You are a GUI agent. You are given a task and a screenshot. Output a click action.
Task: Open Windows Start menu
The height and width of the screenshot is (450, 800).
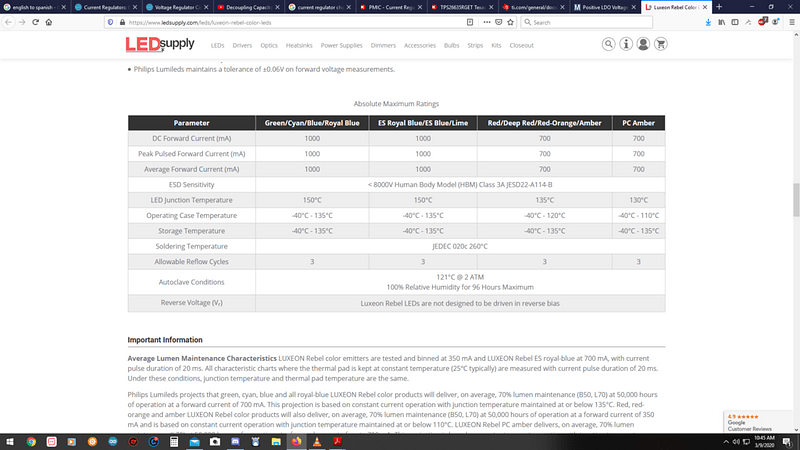10,442
